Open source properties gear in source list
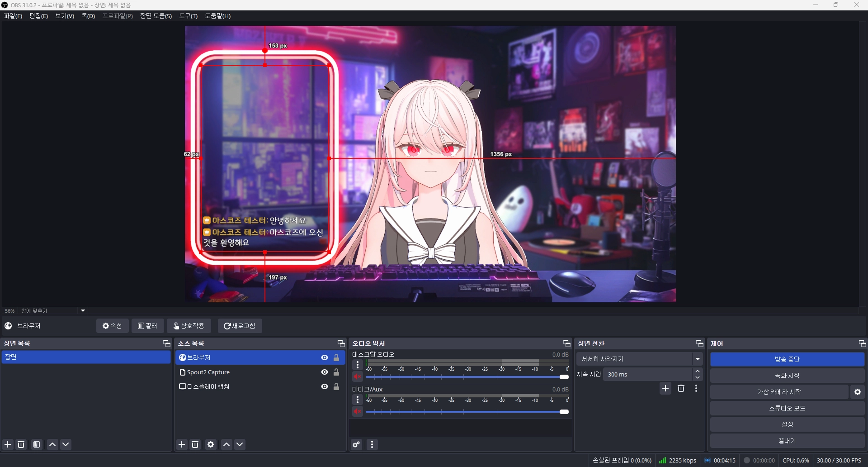868x467 pixels. point(211,444)
